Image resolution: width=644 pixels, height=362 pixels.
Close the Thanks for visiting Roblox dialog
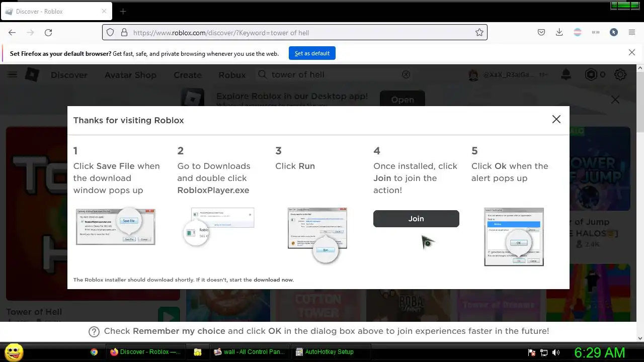click(x=556, y=119)
